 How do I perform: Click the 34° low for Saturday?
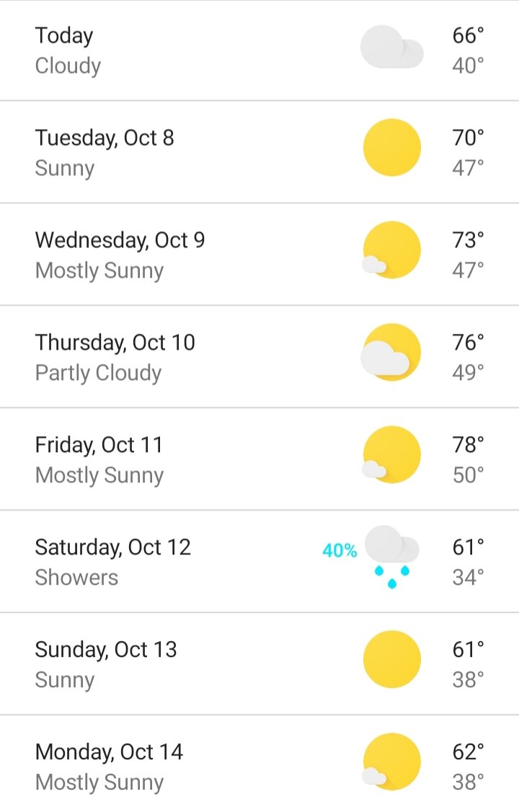tap(469, 578)
